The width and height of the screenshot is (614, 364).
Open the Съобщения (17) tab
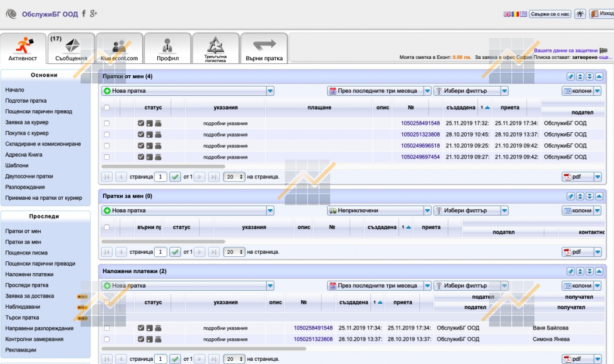pyautogui.click(x=71, y=48)
